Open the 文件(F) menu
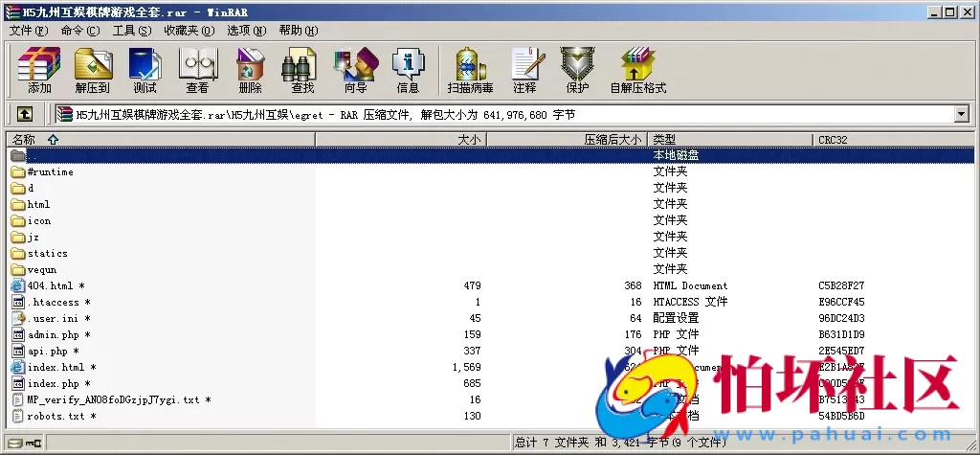Viewport: 980px width, 455px height. click(x=29, y=30)
